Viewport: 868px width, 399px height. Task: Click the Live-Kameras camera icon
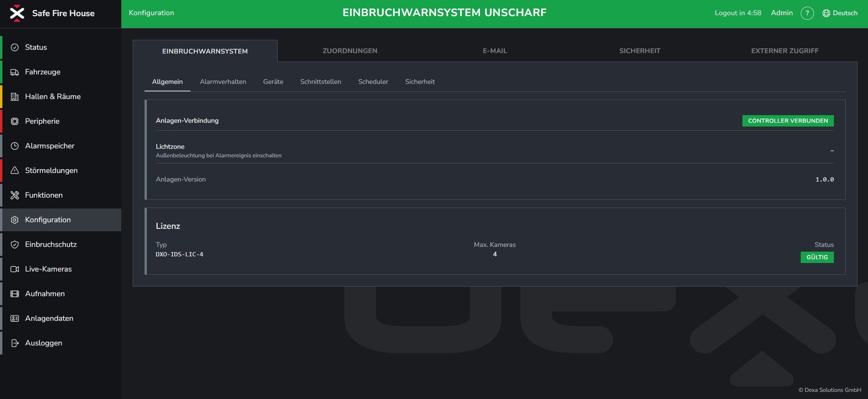pyautogui.click(x=15, y=269)
